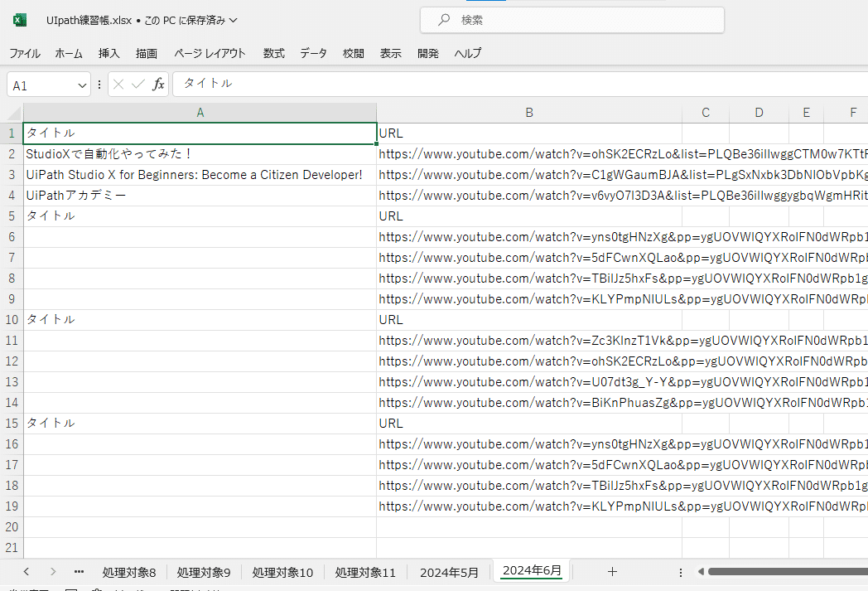
Task: Click the UIpath練習帳.xlsx file name
Action: coord(89,21)
